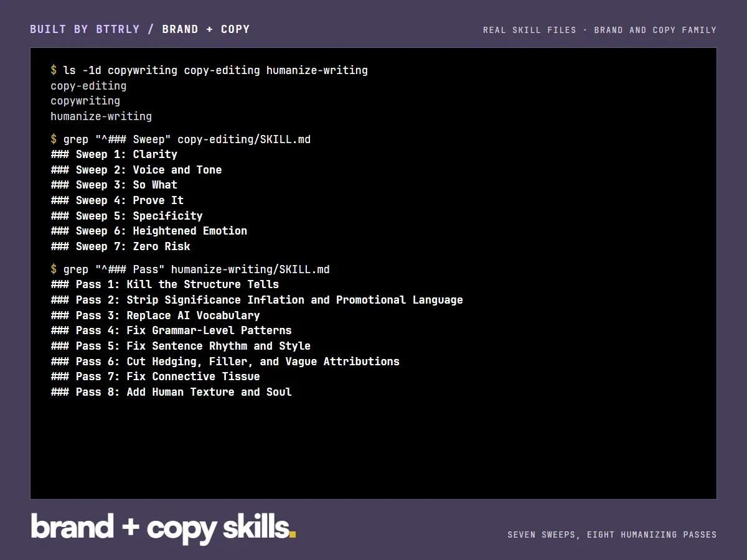Click the 'Sweep 4: Prove It' line

(x=117, y=200)
